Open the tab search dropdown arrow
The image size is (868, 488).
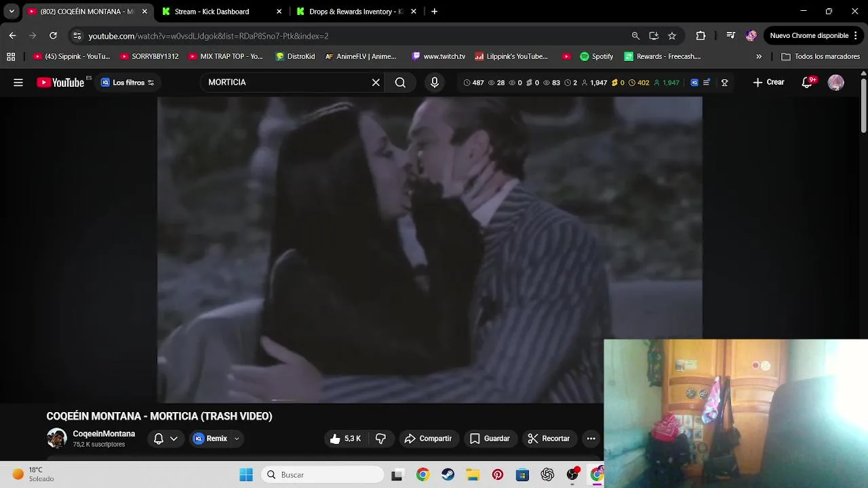[x=12, y=12]
